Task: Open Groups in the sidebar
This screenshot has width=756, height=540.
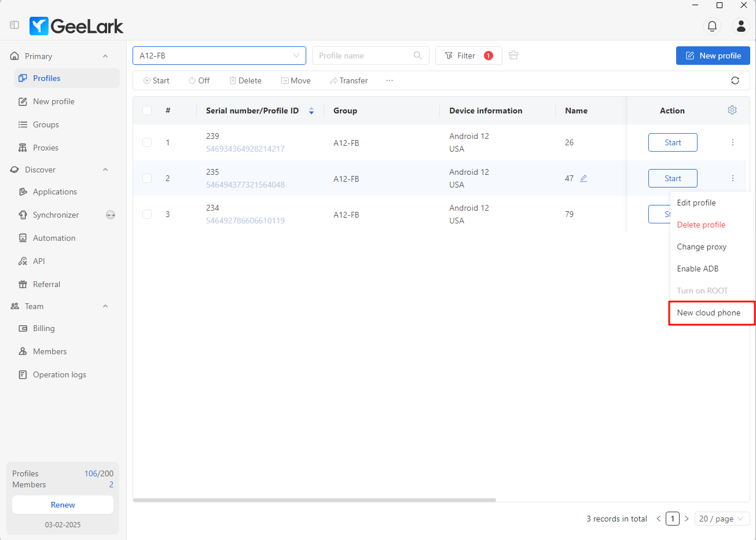Action: [67, 124]
